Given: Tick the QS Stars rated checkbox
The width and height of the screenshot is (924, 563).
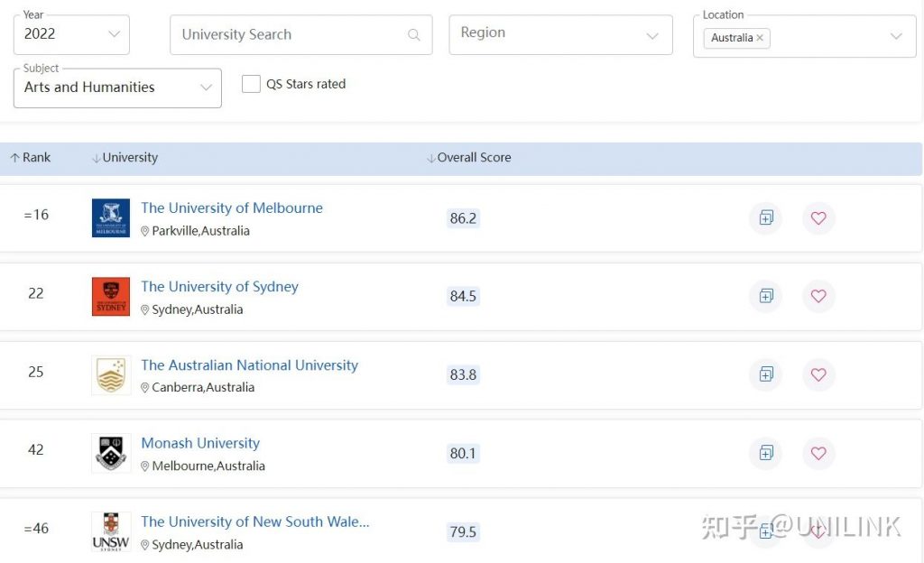Looking at the screenshot, I should coord(251,84).
